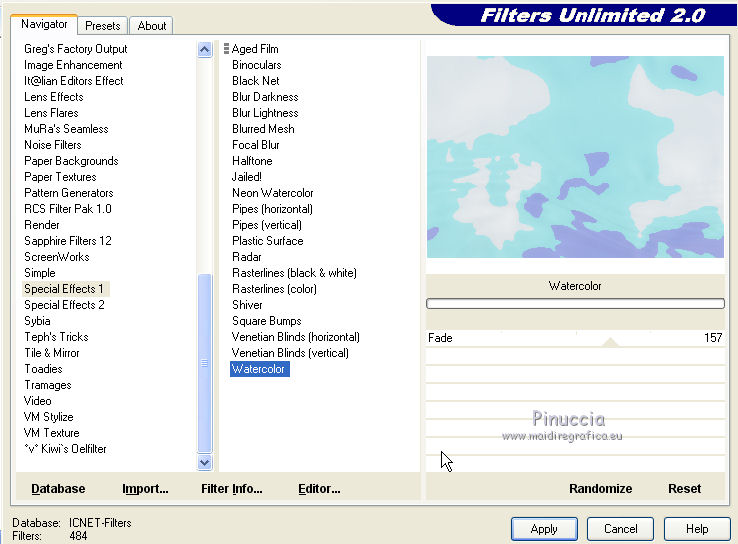Viewport: 738px width, 544px height.
Task: Choose Focal Blur filter
Action: pyautogui.click(x=256, y=145)
